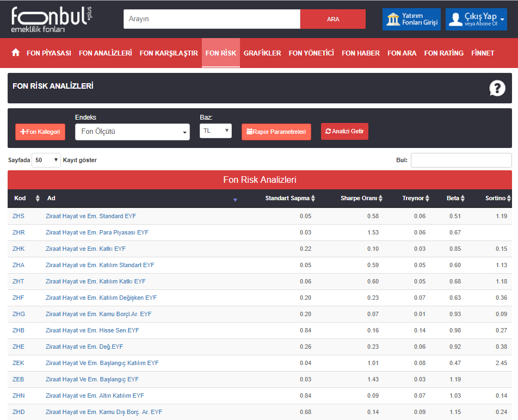Select the FON RİSK tab
This screenshot has width=518, height=420.
pyautogui.click(x=221, y=53)
